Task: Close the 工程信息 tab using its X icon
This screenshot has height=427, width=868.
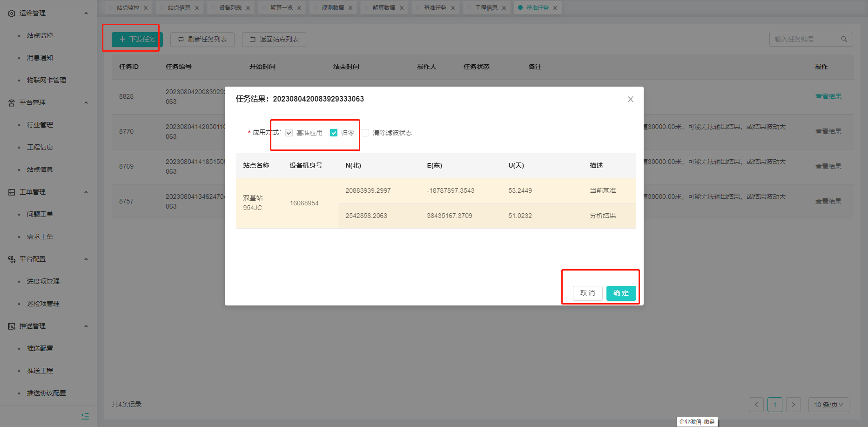Action: tap(504, 8)
